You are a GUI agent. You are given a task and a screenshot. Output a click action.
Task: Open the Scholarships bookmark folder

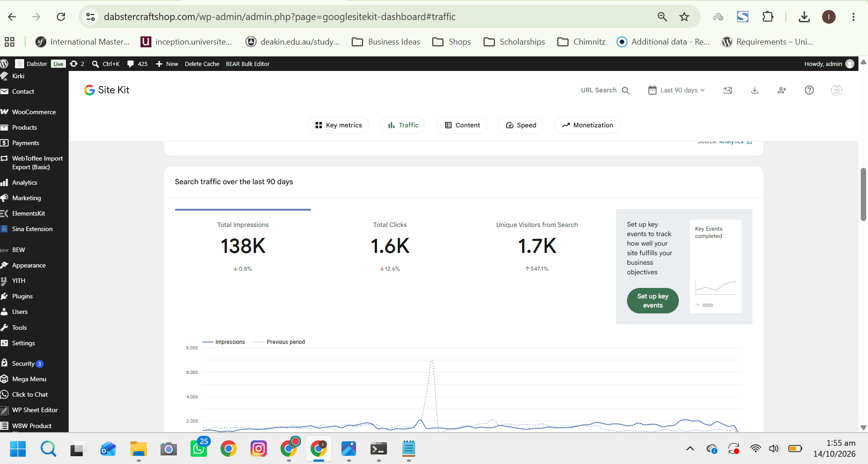(514, 42)
